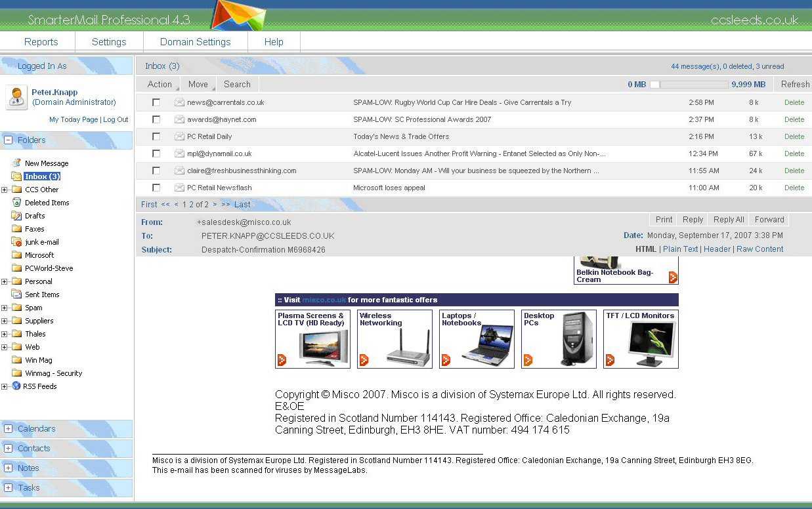Tick checkbox for news@carrentals.co.uk message
The width and height of the screenshot is (812, 509).
156,102
